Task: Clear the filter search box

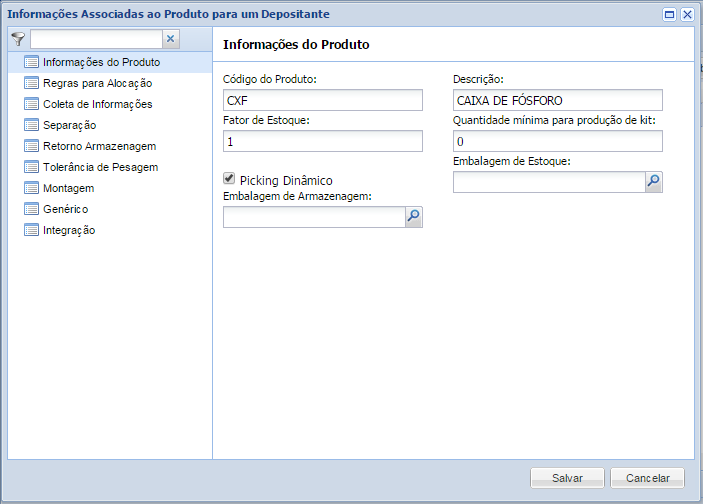Action: pyautogui.click(x=170, y=39)
